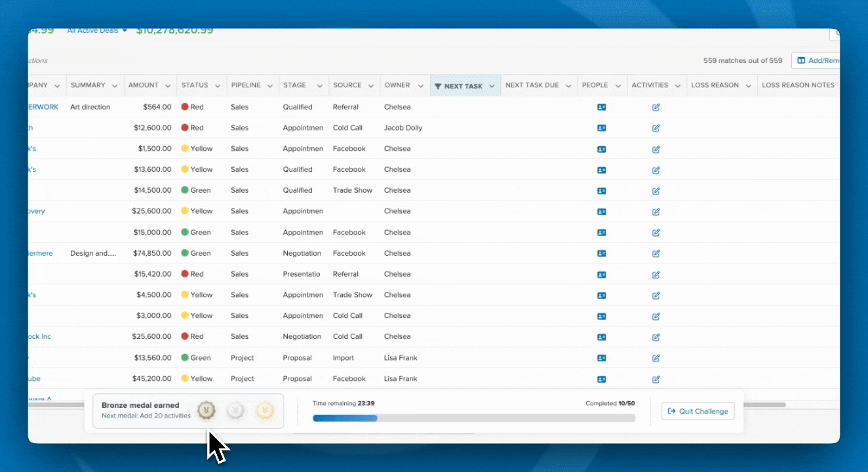
Task: Select the Next Task Due column header
Action: coord(532,85)
